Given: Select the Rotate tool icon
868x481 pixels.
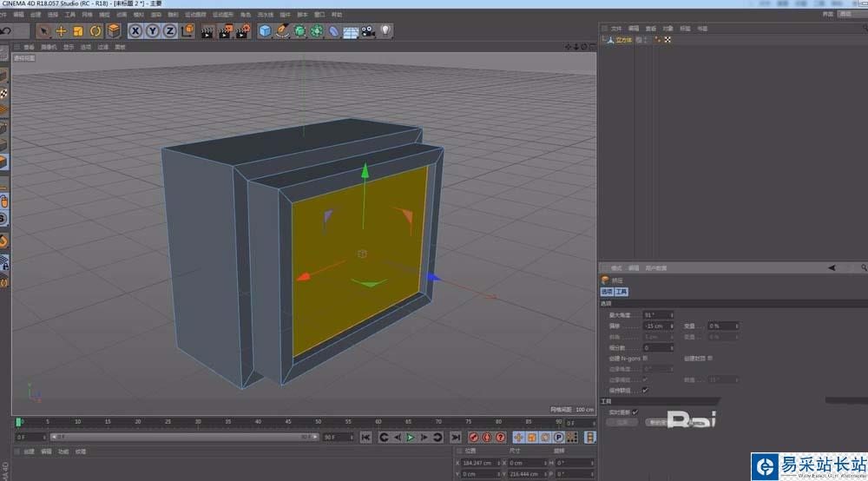Looking at the screenshot, I should point(95,31).
